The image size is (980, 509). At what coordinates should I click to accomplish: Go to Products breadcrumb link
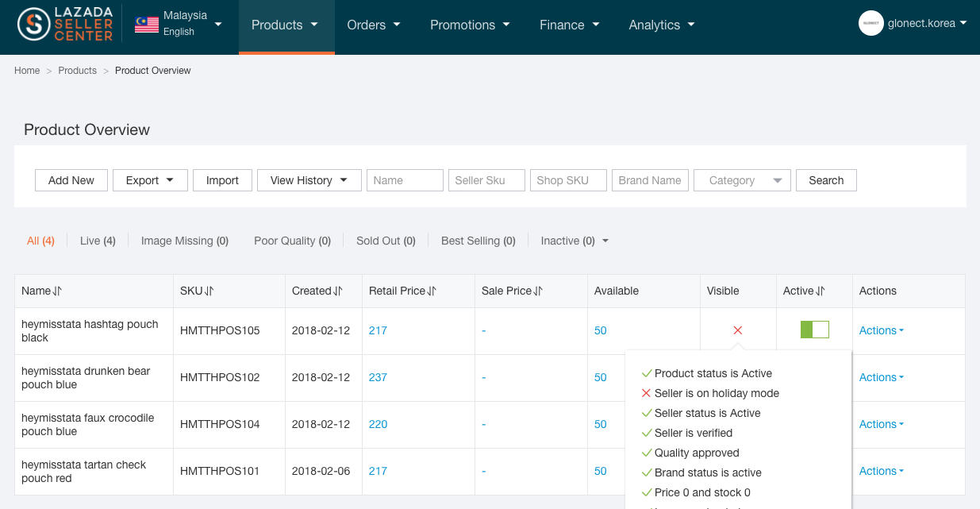(x=77, y=71)
